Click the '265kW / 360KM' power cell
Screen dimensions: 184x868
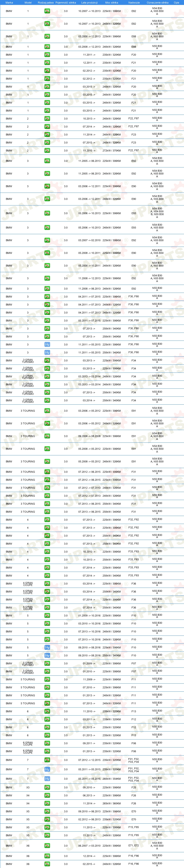coord(112,803)
